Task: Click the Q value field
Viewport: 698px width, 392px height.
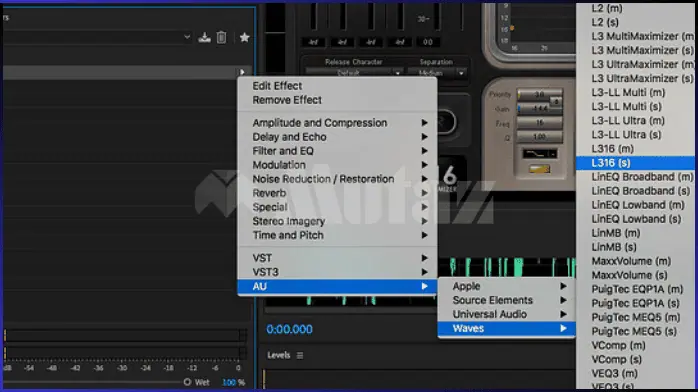Action: pos(540,137)
